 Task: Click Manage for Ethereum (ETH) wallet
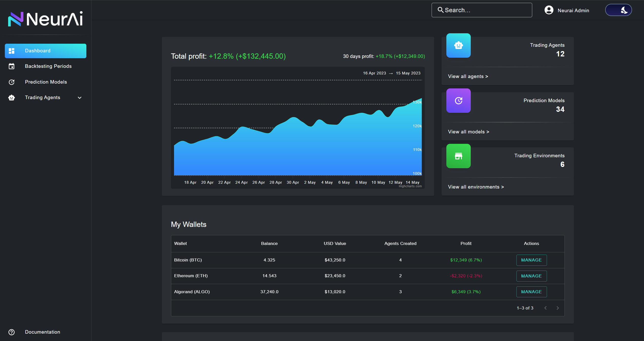click(531, 276)
